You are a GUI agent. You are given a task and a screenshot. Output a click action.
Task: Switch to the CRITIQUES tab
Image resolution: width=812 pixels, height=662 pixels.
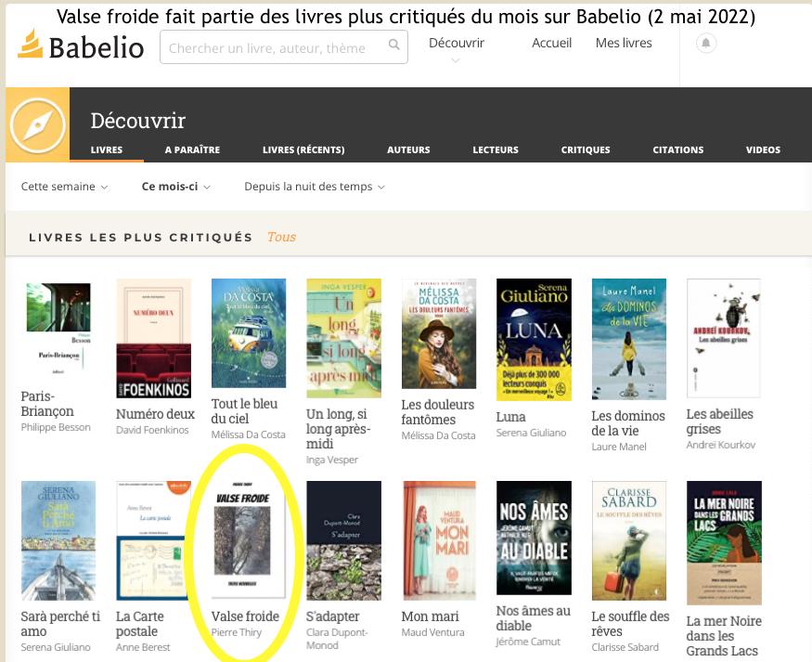(586, 149)
